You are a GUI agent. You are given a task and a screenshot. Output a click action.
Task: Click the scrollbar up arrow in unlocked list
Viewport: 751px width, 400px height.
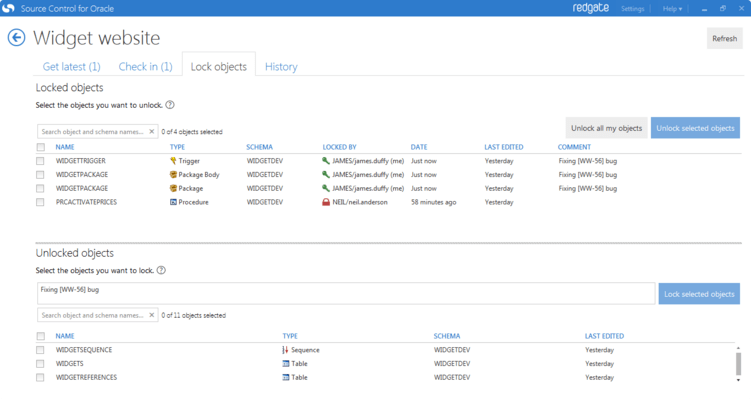(738, 348)
